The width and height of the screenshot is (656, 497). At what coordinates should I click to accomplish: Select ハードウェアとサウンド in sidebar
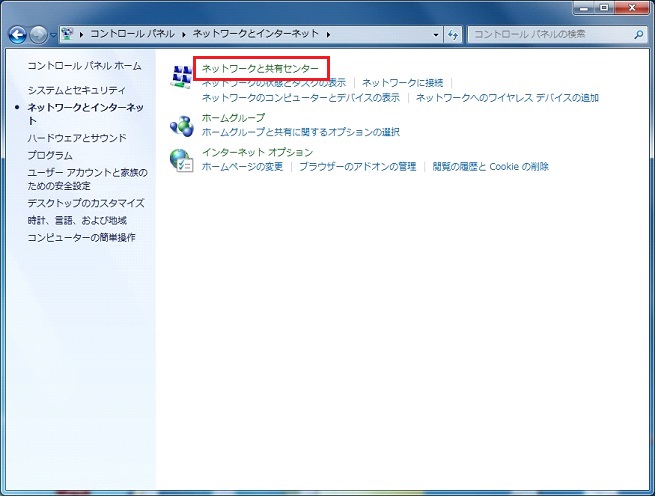(x=77, y=138)
